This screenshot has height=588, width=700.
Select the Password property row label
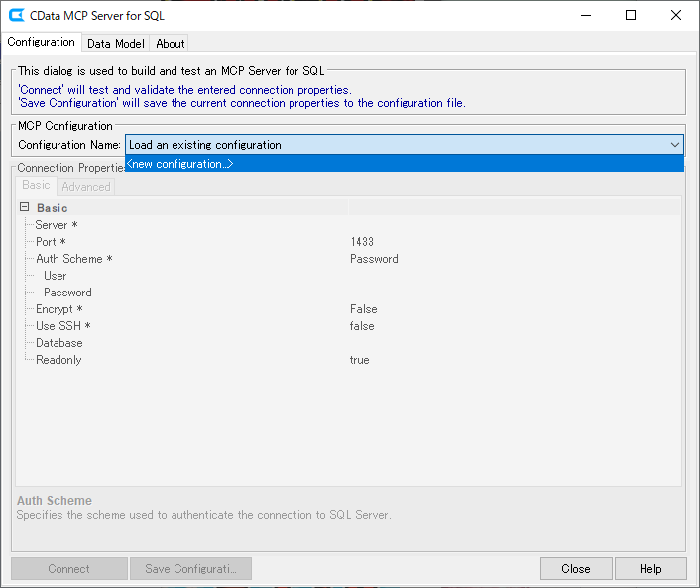pos(67,293)
